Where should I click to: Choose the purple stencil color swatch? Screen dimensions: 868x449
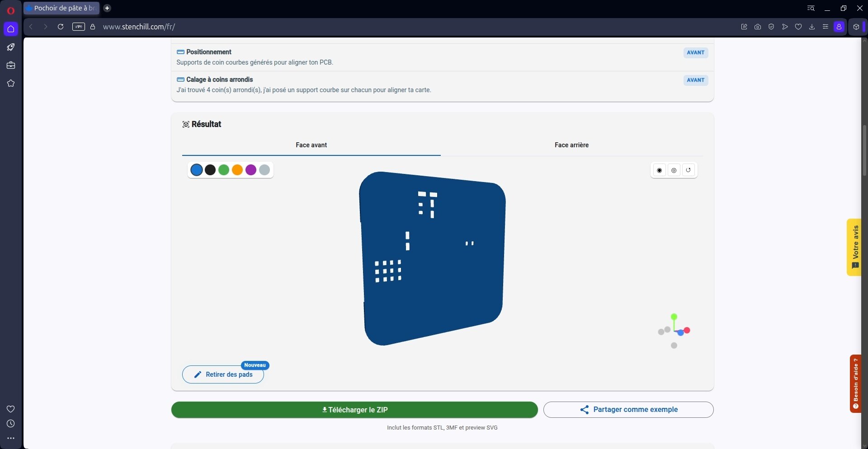click(x=251, y=170)
